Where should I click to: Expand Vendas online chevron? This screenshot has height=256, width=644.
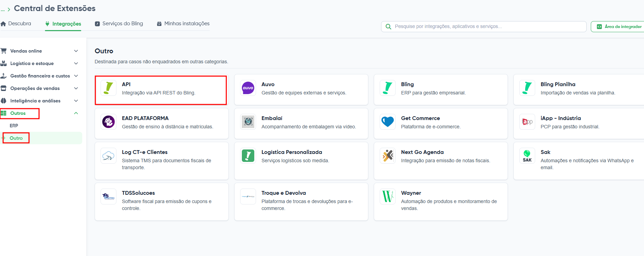pyautogui.click(x=76, y=51)
